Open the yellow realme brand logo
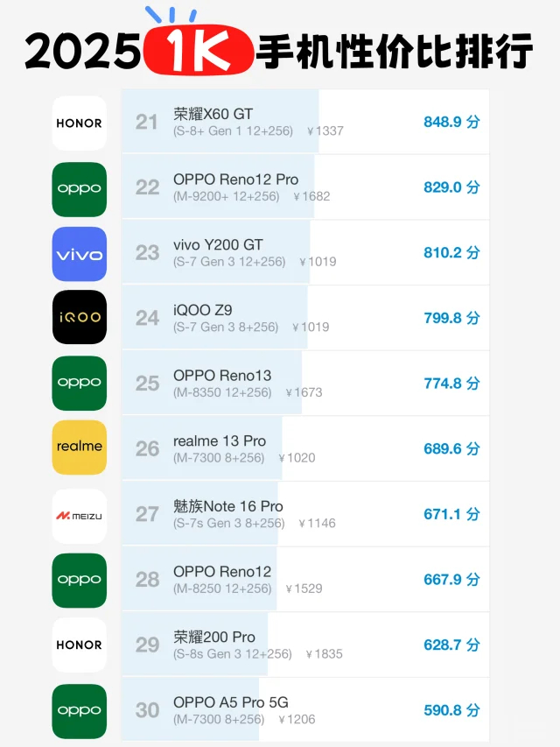The height and width of the screenshot is (747, 560). (x=79, y=447)
